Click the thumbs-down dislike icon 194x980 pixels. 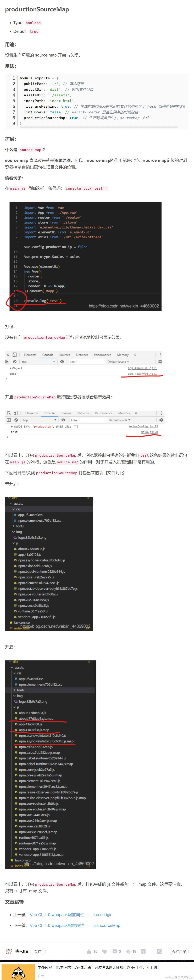click(x=104, y=951)
